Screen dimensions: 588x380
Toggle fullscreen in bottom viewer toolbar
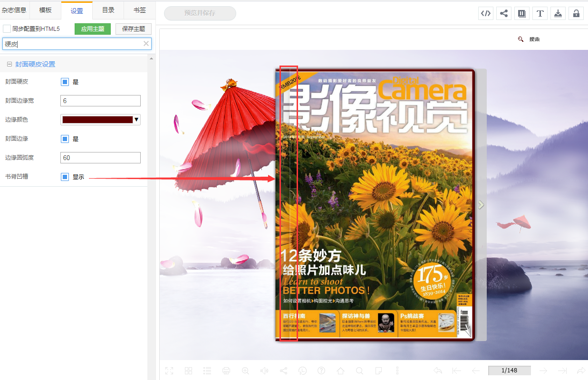click(x=169, y=370)
